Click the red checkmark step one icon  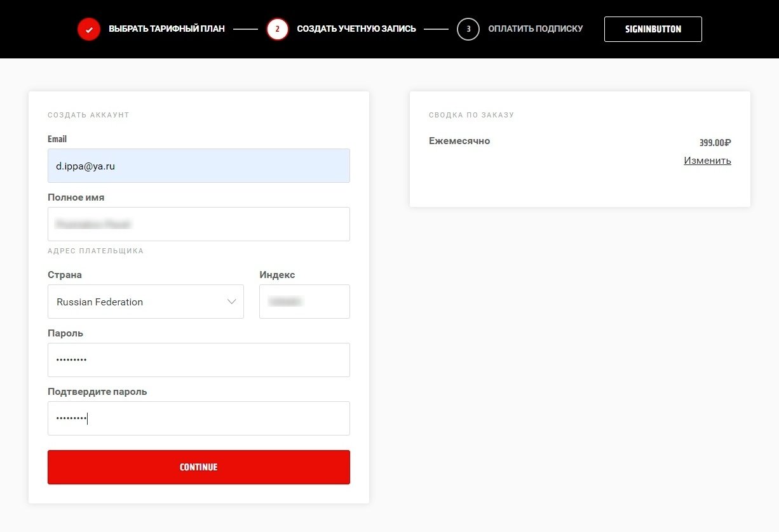click(x=89, y=29)
